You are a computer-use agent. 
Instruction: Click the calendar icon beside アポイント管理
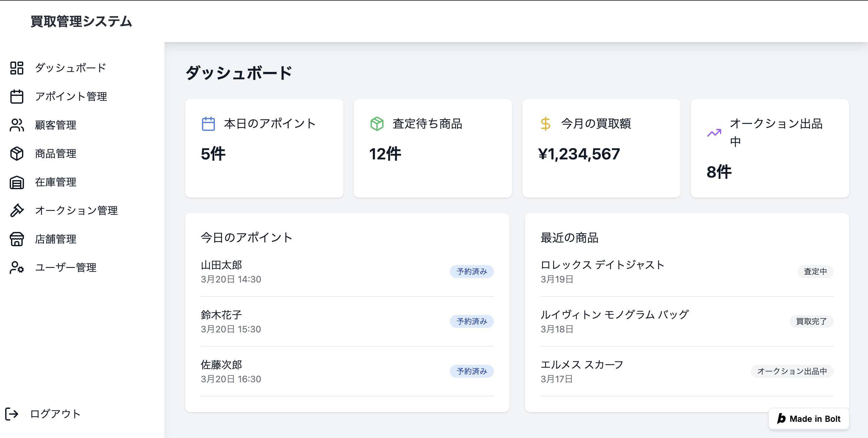pyautogui.click(x=17, y=97)
